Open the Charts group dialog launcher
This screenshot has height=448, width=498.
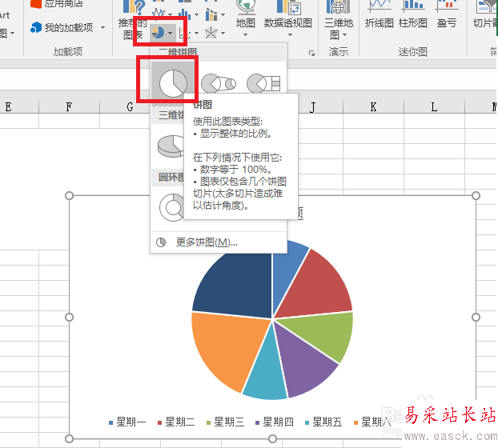(x=312, y=53)
